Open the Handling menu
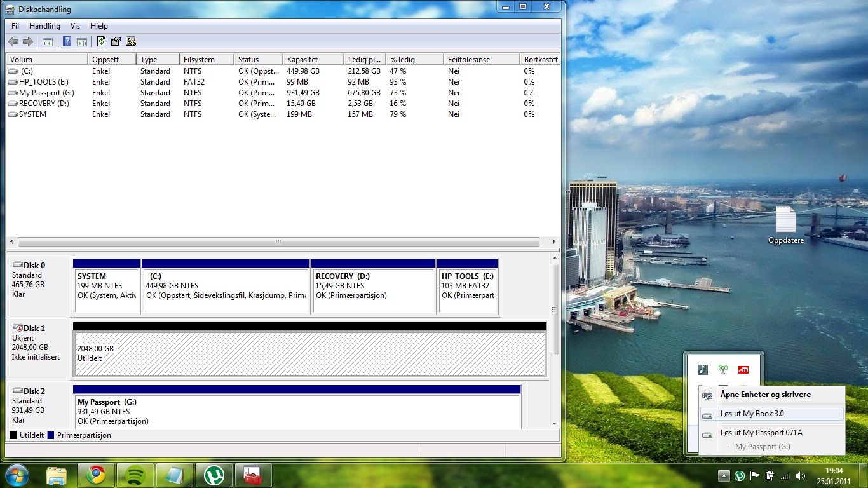The image size is (868, 488). click(44, 26)
